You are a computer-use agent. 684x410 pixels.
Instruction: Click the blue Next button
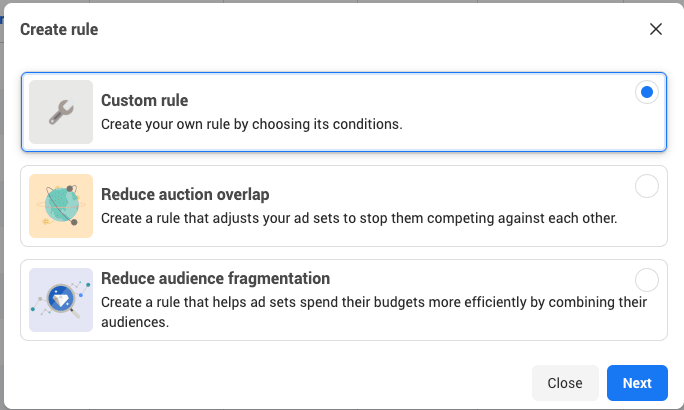pos(637,383)
